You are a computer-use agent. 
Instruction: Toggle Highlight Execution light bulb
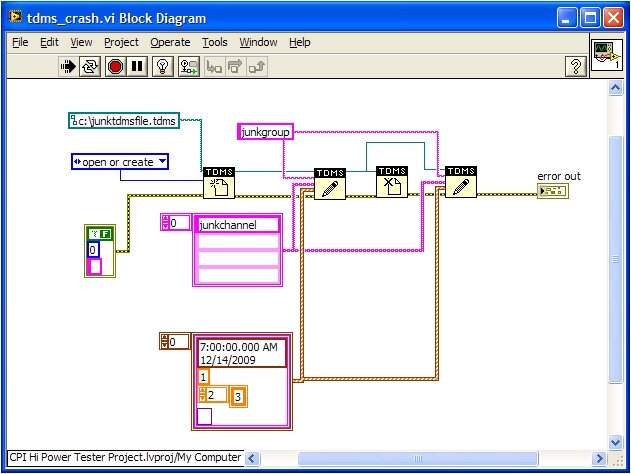click(163, 66)
